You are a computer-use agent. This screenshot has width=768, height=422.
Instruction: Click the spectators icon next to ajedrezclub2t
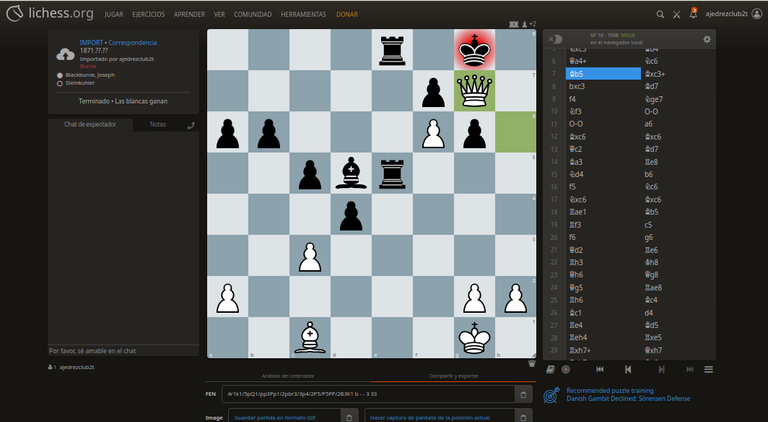pos(50,367)
